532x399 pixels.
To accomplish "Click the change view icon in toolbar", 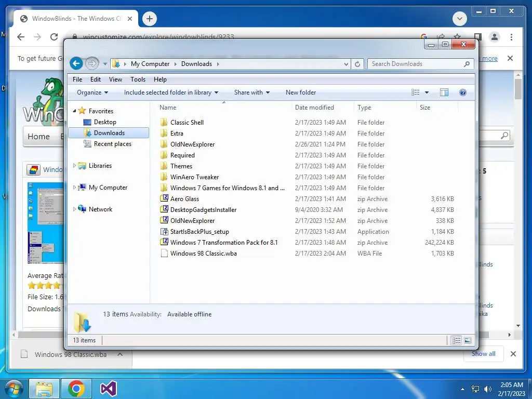I will pos(415,92).
